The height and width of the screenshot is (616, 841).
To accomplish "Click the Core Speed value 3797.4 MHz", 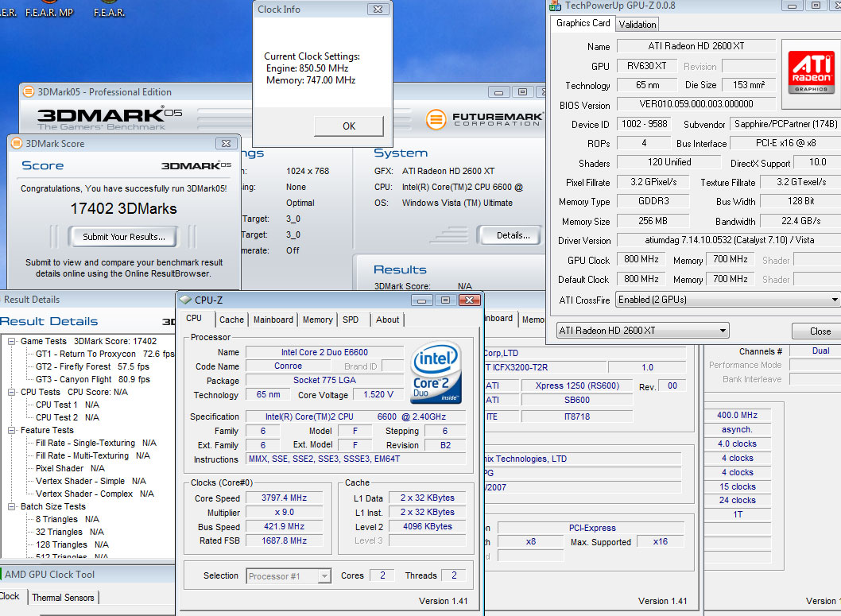I will pyautogui.click(x=285, y=498).
